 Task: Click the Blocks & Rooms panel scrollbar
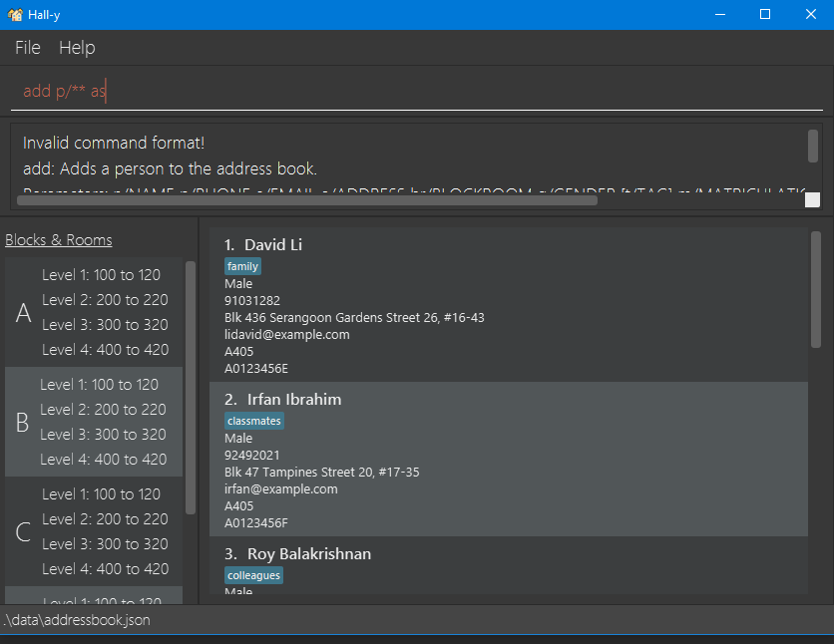[191, 388]
